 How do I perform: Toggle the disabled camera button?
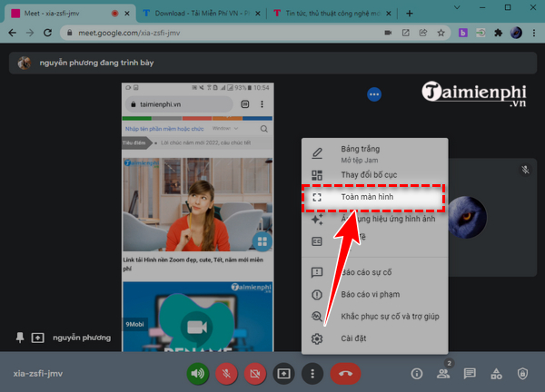[255, 374]
